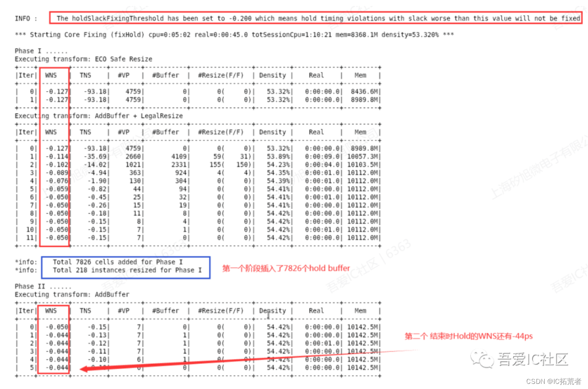The height and width of the screenshot is (389, 588).
Task: Select 'Executing transform: AddBuffer + LegalResize' line
Action: [99, 116]
